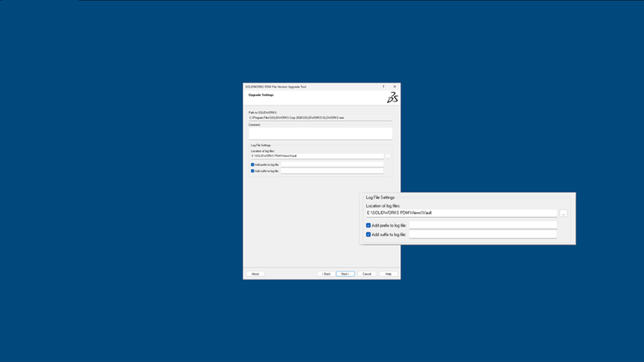Click inside the Comment text box

(x=320, y=134)
